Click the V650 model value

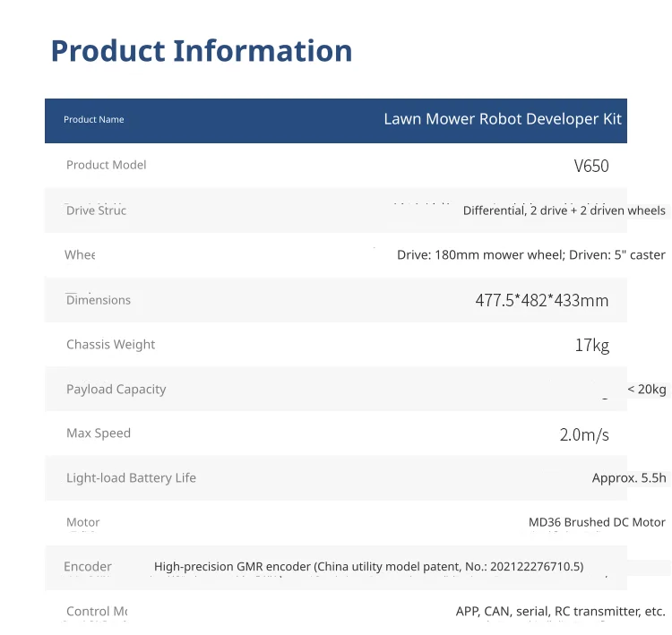tap(591, 166)
